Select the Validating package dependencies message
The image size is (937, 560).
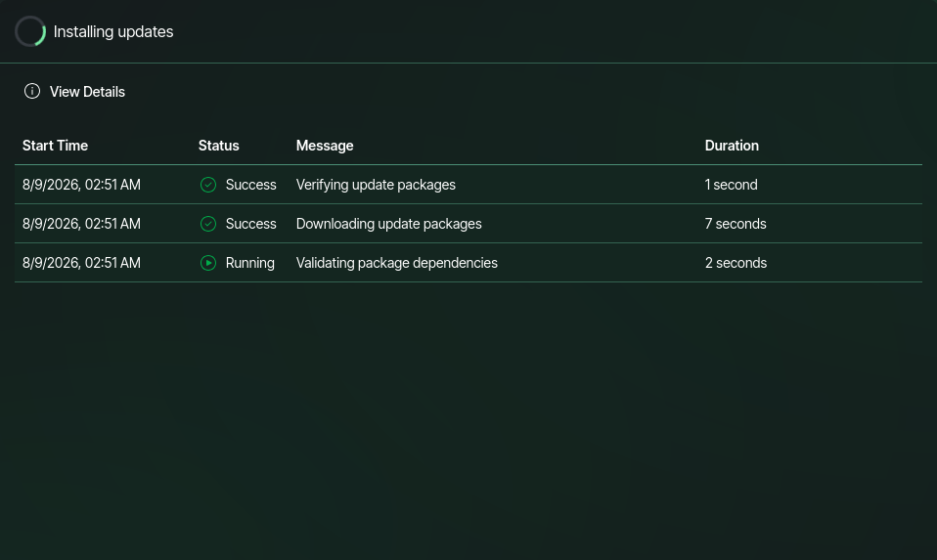[x=397, y=263]
